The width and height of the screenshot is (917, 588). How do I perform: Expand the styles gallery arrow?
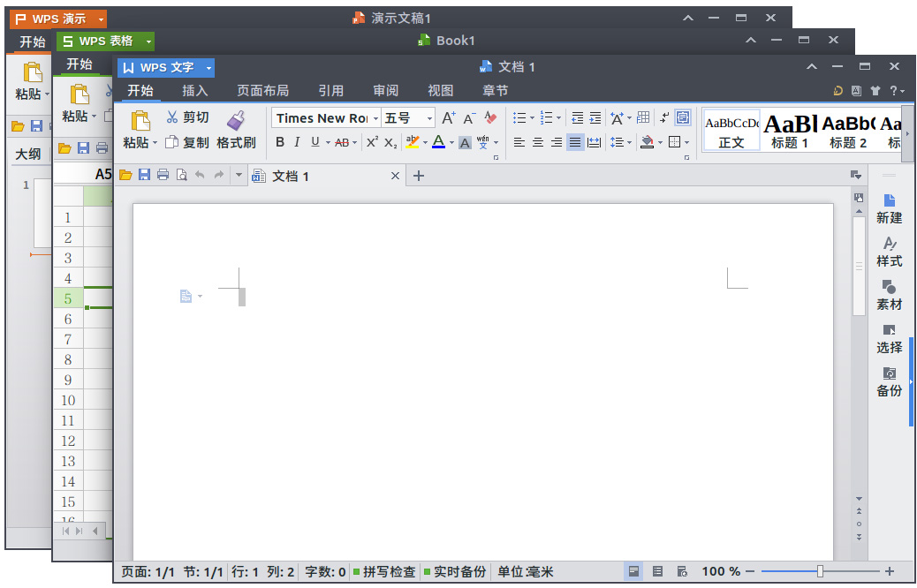point(907,134)
